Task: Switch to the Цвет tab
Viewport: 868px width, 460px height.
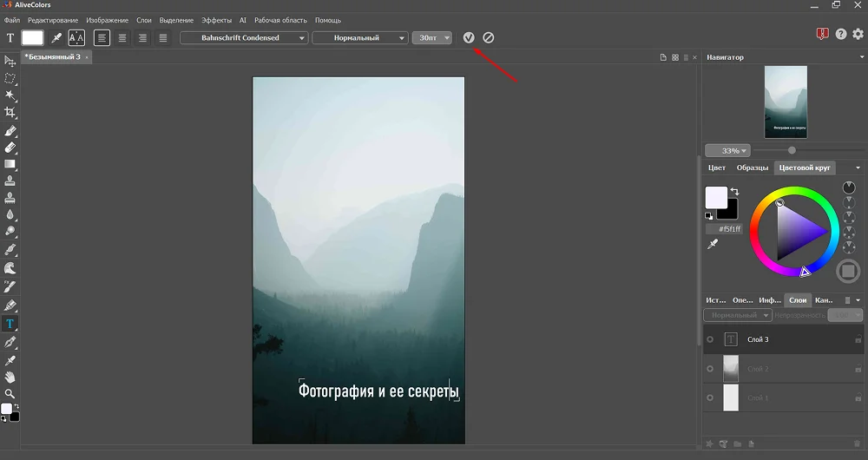Action: point(717,168)
